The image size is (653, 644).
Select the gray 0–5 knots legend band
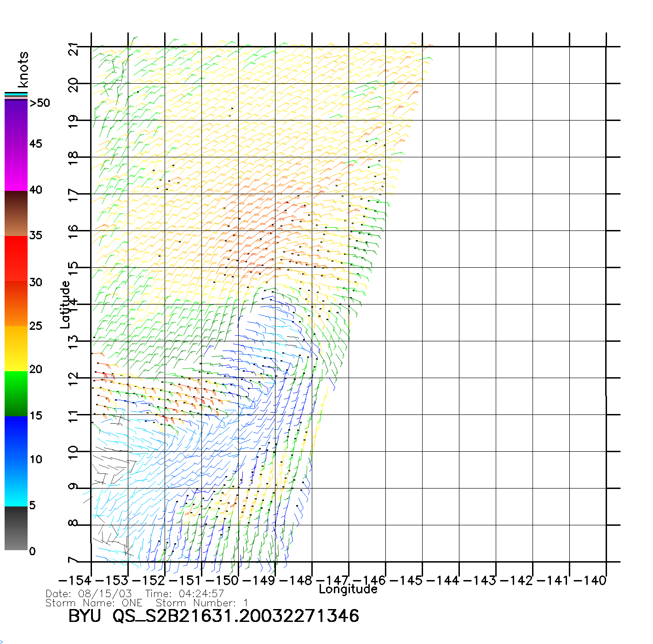(16, 528)
